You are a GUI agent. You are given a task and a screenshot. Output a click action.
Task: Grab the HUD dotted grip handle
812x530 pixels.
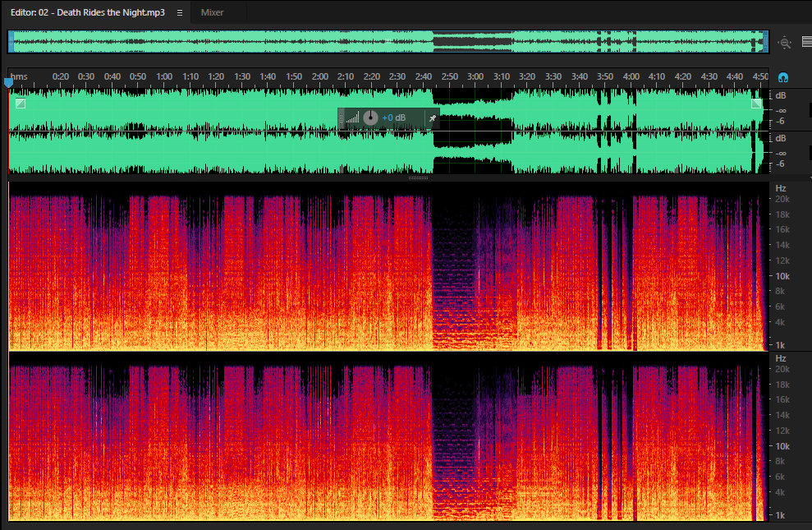pyautogui.click(x=341, y=118)
